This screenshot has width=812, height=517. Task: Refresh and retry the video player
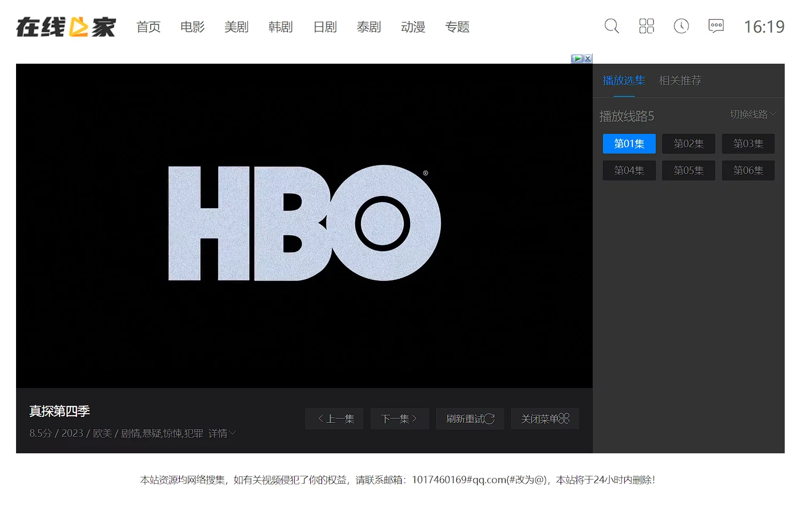tap(470, 419)
